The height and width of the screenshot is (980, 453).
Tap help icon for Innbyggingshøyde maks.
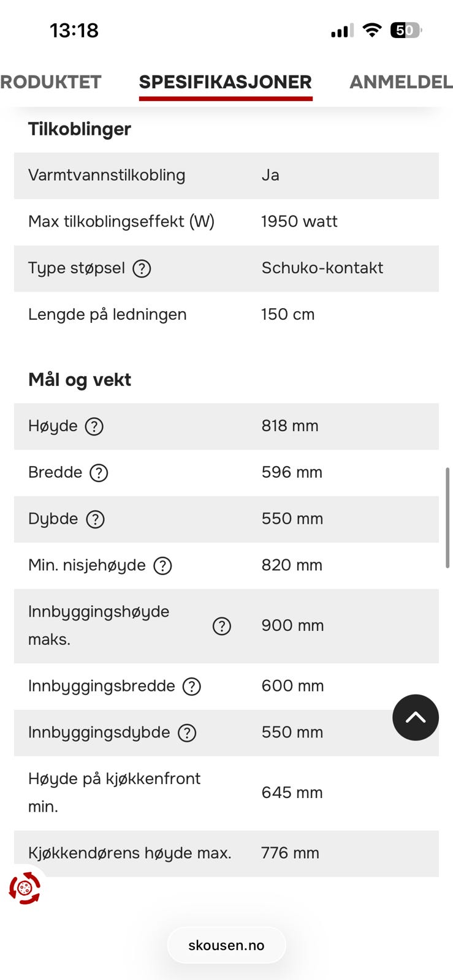tap(221, 626)
